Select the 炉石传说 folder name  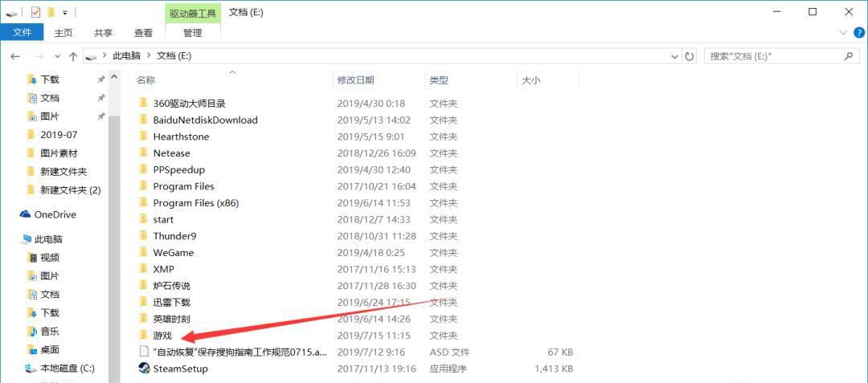tap(172, 286)
